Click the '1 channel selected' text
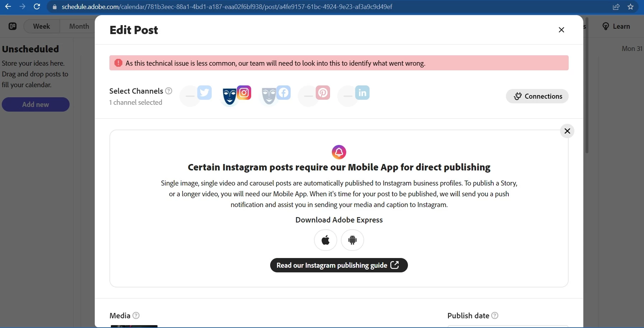644x328 pixels. (x=136, y=102)
